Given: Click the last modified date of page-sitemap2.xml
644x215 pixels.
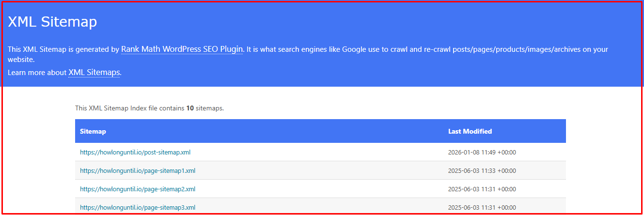Looking at the screenshot, I should tap(482, 189).
